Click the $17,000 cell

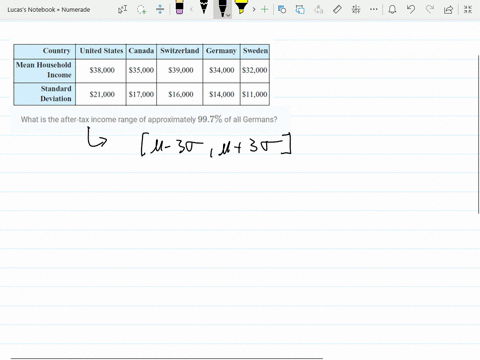[x=141, y=94]
